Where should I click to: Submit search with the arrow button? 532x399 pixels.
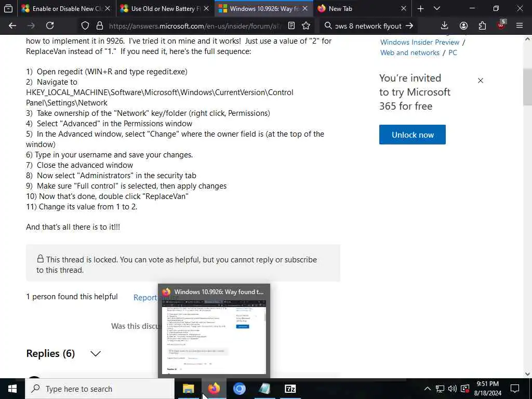click(409, 26)
